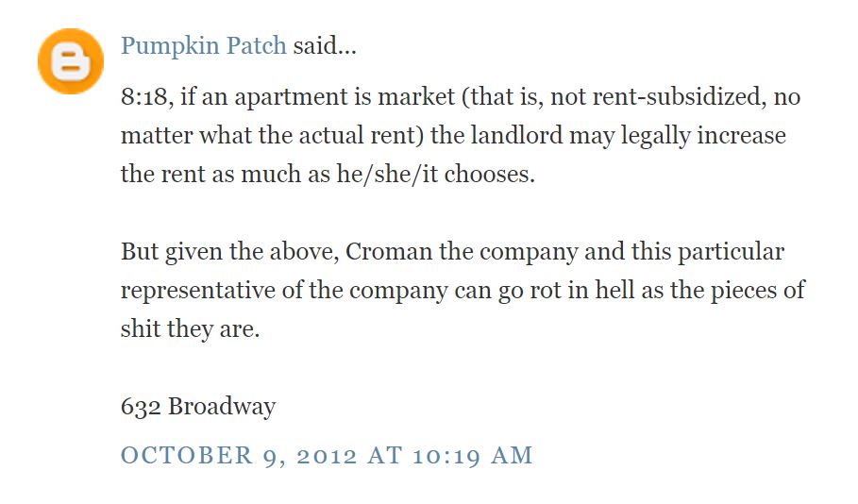
Task: Click the "said..." text after the author name
Action: [x=324, y=45]
